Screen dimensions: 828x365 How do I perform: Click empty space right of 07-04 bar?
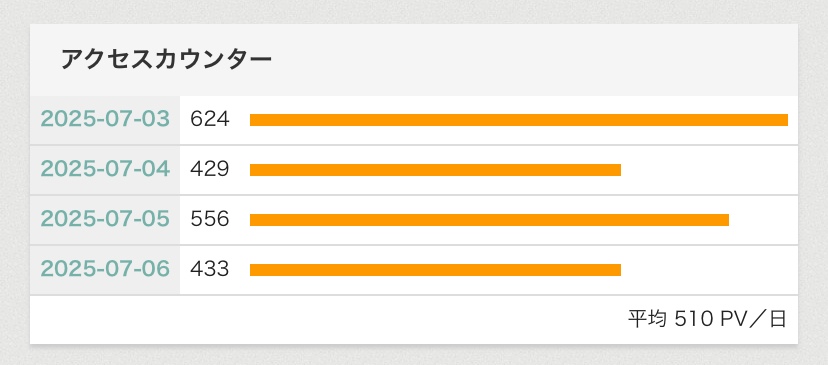(708, 170)
